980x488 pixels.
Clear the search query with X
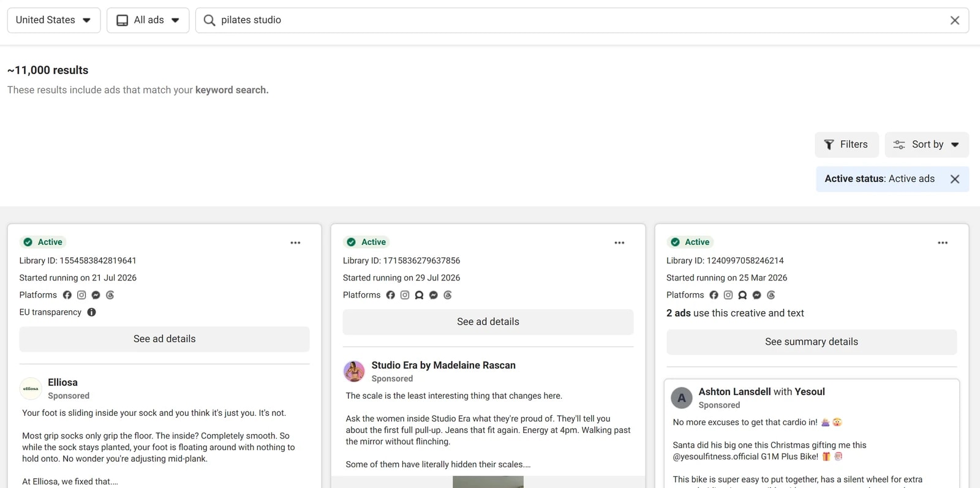954,20
